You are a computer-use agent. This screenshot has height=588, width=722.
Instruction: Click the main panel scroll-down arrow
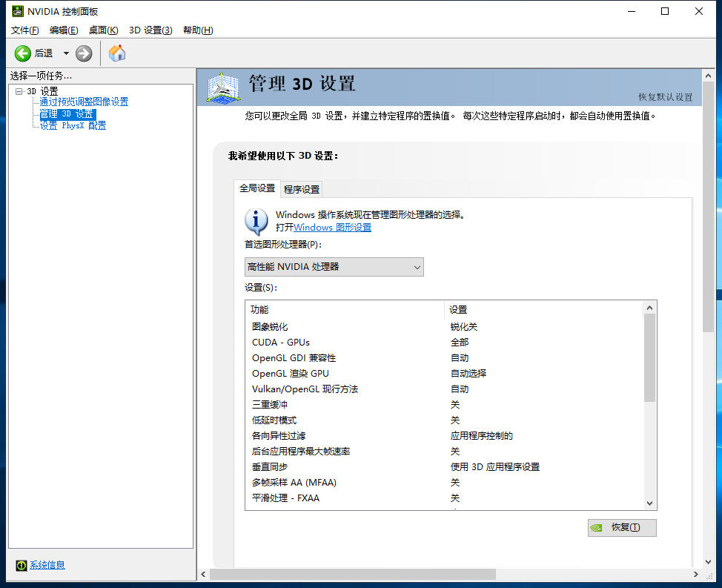(x=708, y=562)
